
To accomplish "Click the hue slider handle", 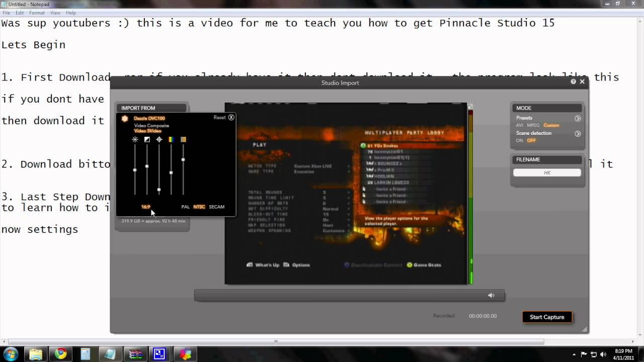I will pyautogui.click(x=171, y=172).
